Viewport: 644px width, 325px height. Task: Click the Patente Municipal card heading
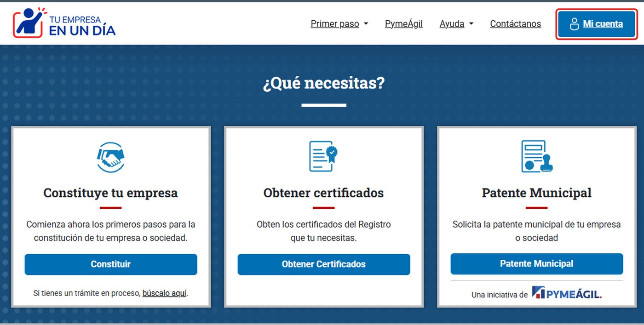pyautogui.click(x=537, y=193)
